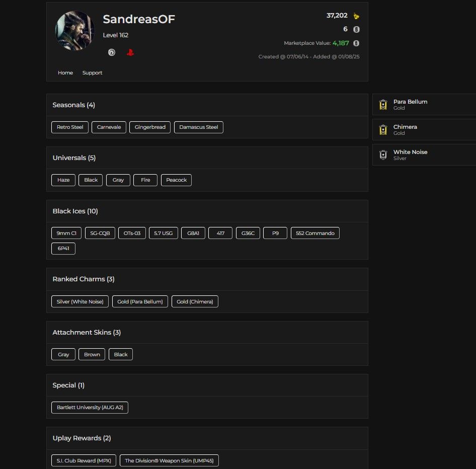476x469 pixels.
Task: Click the 4,187 marketplace value
Action: click(341, 43)
